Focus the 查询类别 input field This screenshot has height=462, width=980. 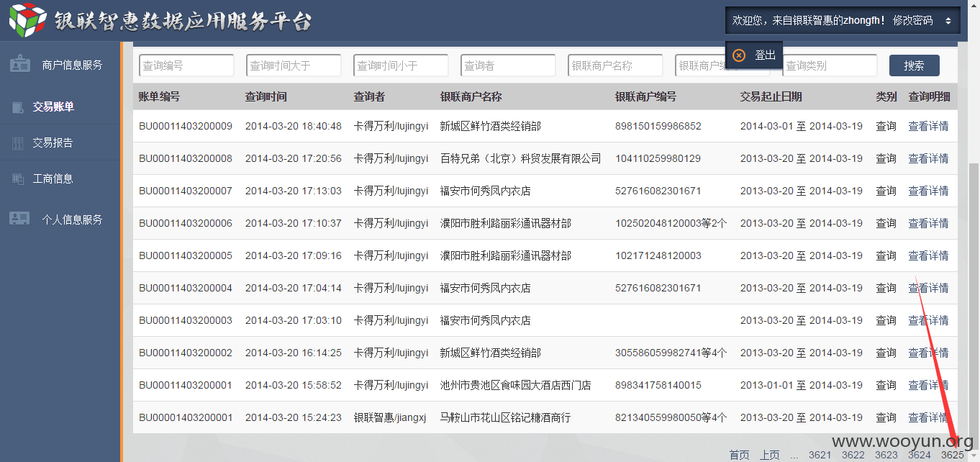[830, 65]
